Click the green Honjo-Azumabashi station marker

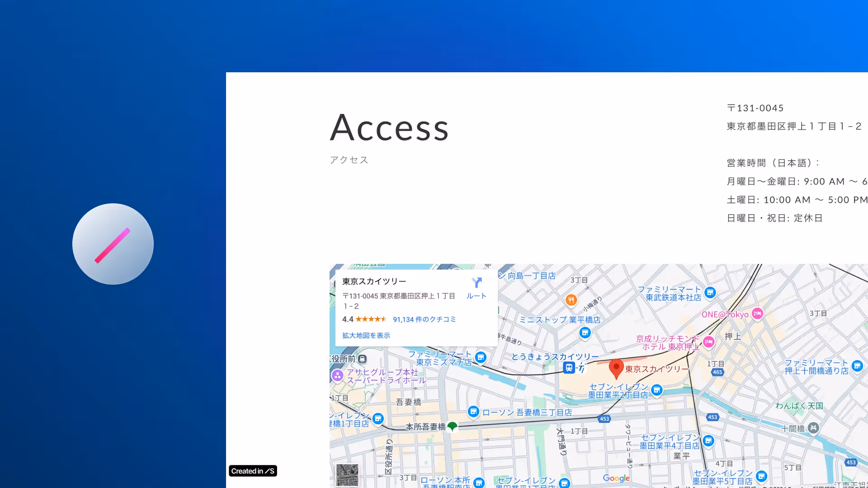click(452, 426)
